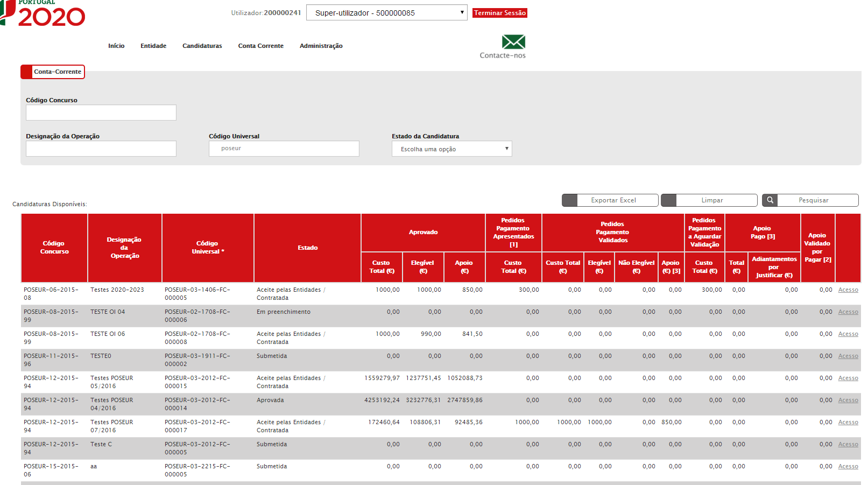This screenshot has height=485, width=868.
Task: Click the 2747859,86 apoio value
Action: [465, 400]
